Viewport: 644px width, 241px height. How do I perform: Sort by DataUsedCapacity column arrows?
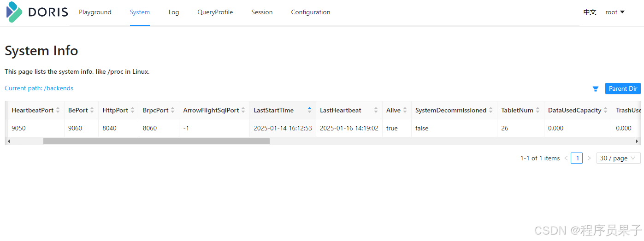606,110
